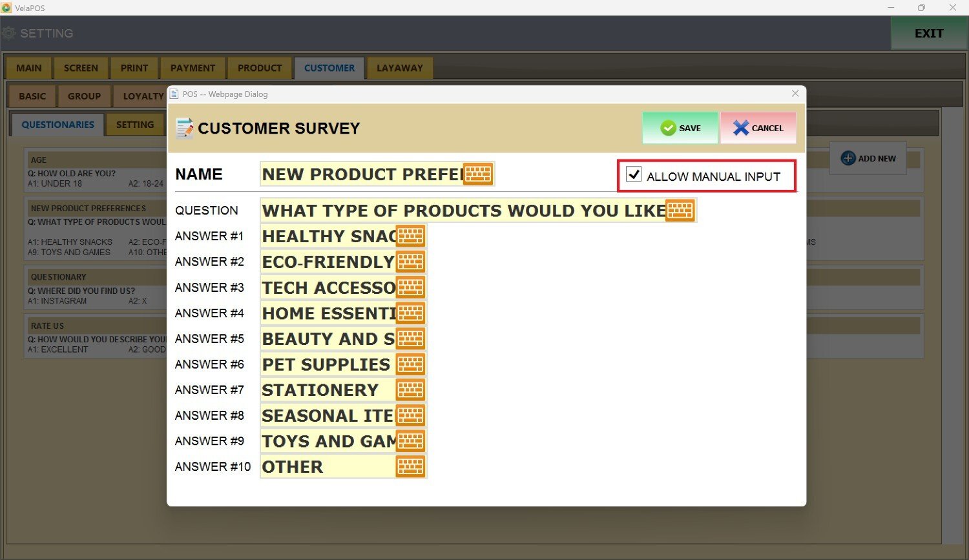Screen dimensions: 969x560
Task: Click the Stationery answer #7 field
Action: pos(326,390)
